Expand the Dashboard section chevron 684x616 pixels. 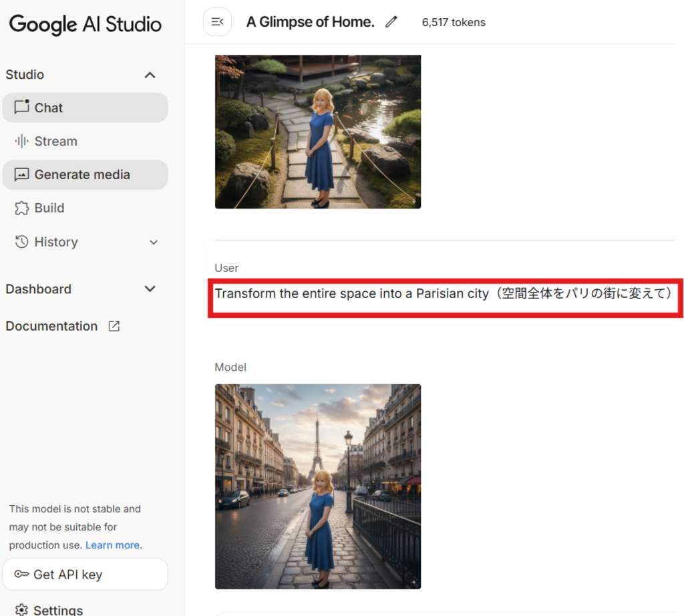(150, 289)
